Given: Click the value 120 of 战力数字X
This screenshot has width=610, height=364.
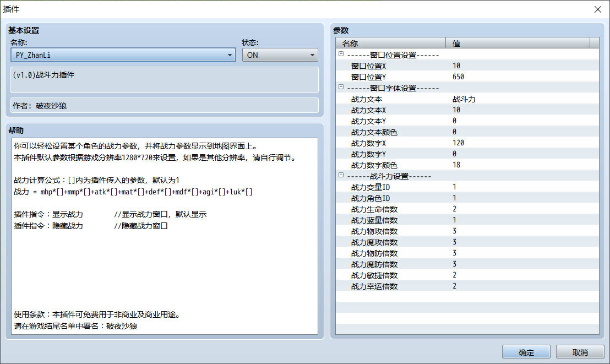Looking at the screenshot, I should coord(458,143).
